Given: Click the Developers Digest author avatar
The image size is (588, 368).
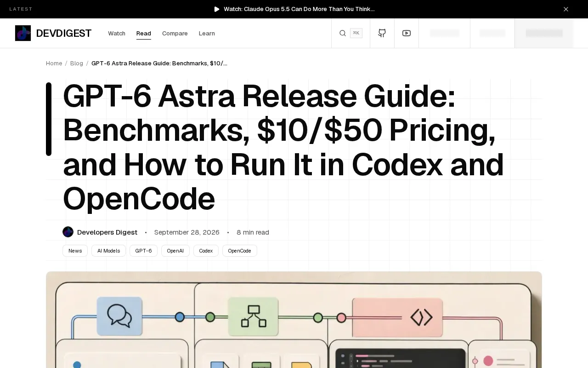Looking at the screenshot, I should 68,232.
